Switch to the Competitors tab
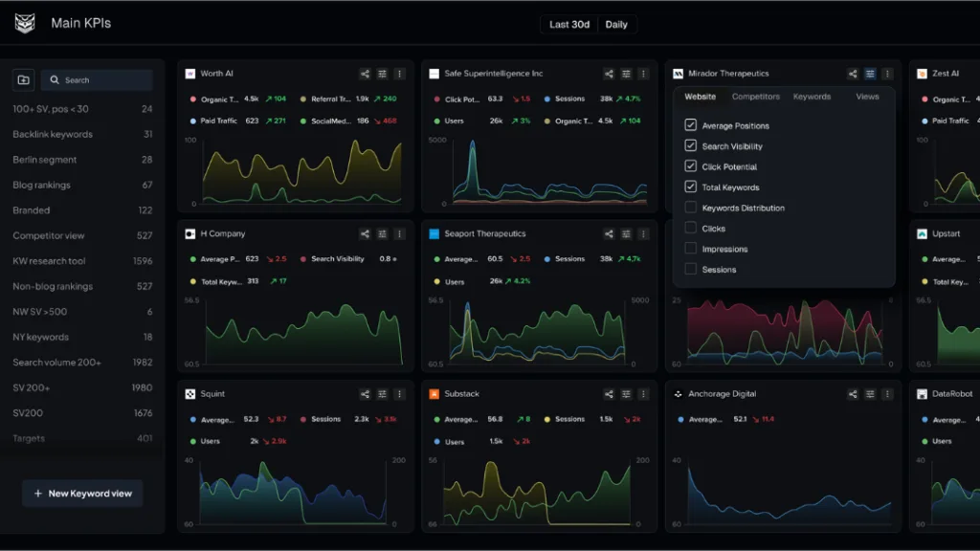The width and height of the screenshot is (980, 551). point(756,97)
